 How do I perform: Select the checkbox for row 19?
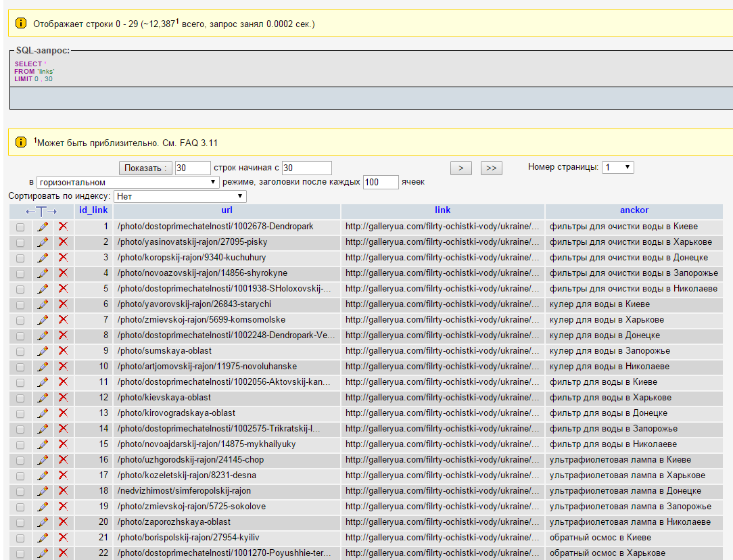point(20,507)
